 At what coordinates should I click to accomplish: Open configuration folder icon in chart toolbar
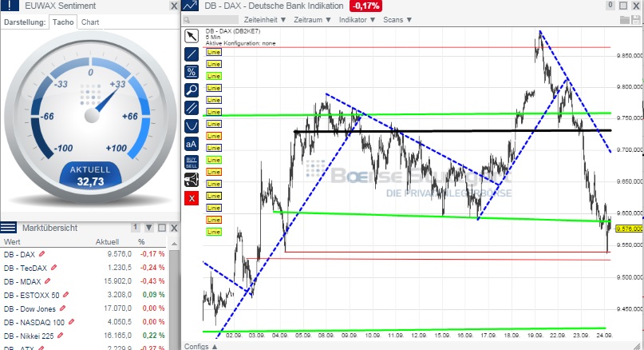625,20
